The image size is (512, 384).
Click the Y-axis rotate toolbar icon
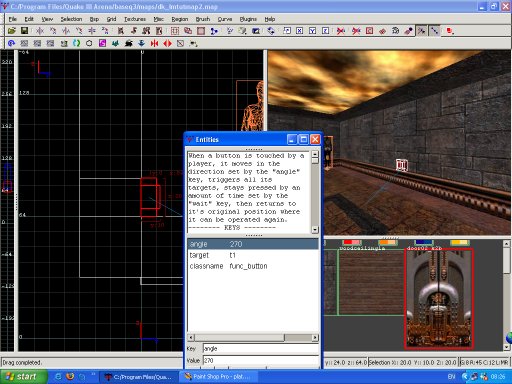[x=79, y=31]
